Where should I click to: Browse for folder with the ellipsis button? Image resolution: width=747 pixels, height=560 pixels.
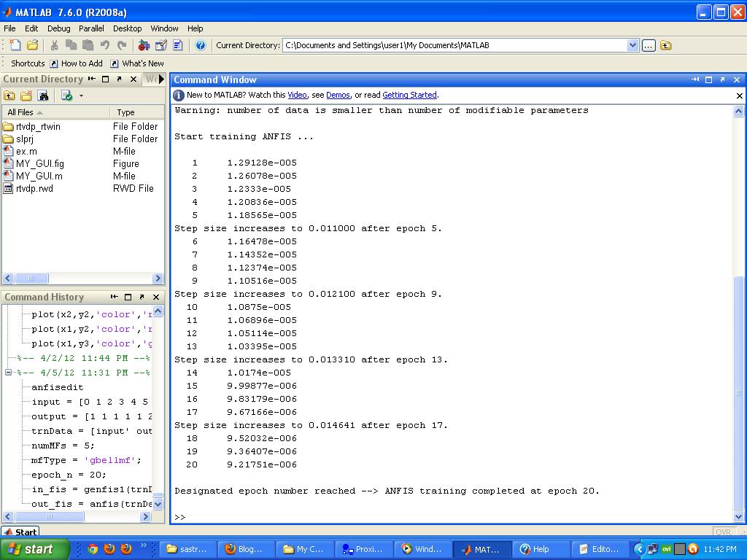649,46
